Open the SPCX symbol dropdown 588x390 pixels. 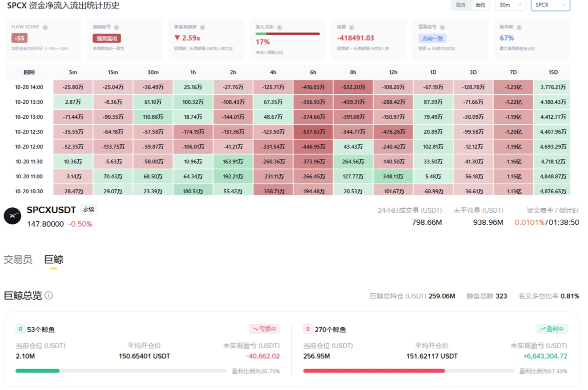550,5
